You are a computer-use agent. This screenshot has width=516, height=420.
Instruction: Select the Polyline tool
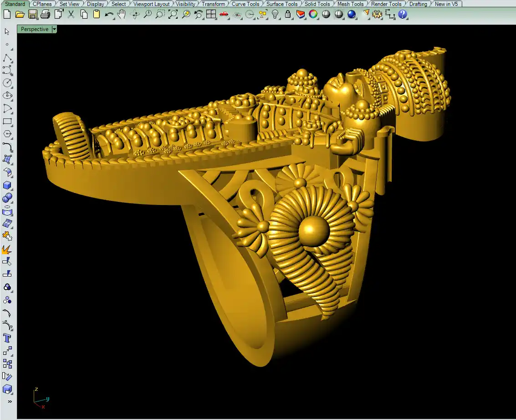(x=7, y=58)
